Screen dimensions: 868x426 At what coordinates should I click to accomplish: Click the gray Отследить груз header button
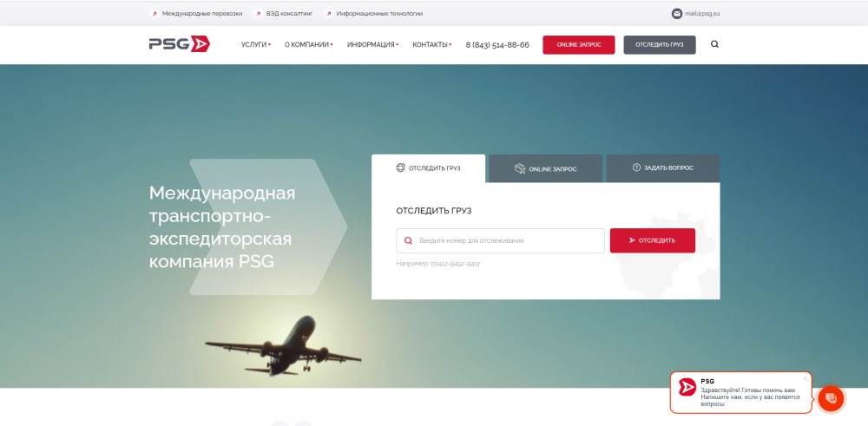click(x=660, y=45)
